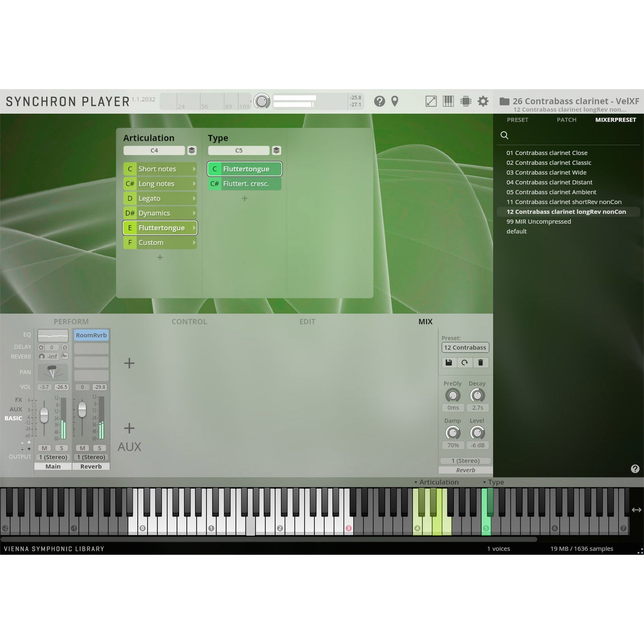Screen dimensions: 644x644
Task: Click the Main channel volume fader
Action: pyautogui.click(x=44, y=415)
